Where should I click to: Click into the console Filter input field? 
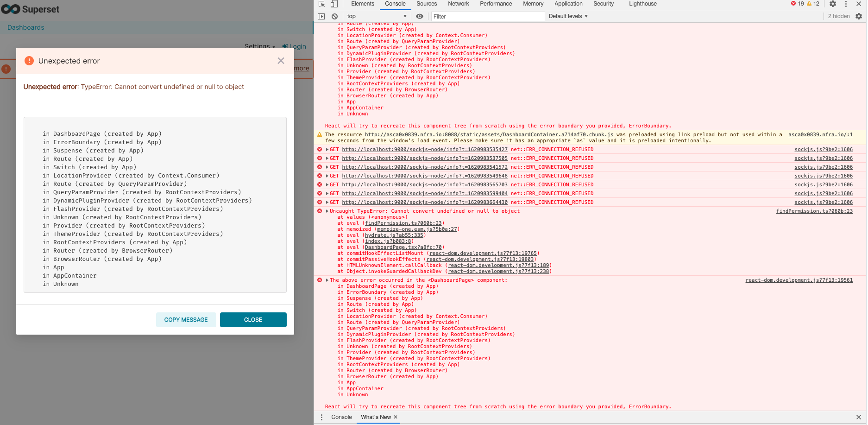(x=486, y=16)
